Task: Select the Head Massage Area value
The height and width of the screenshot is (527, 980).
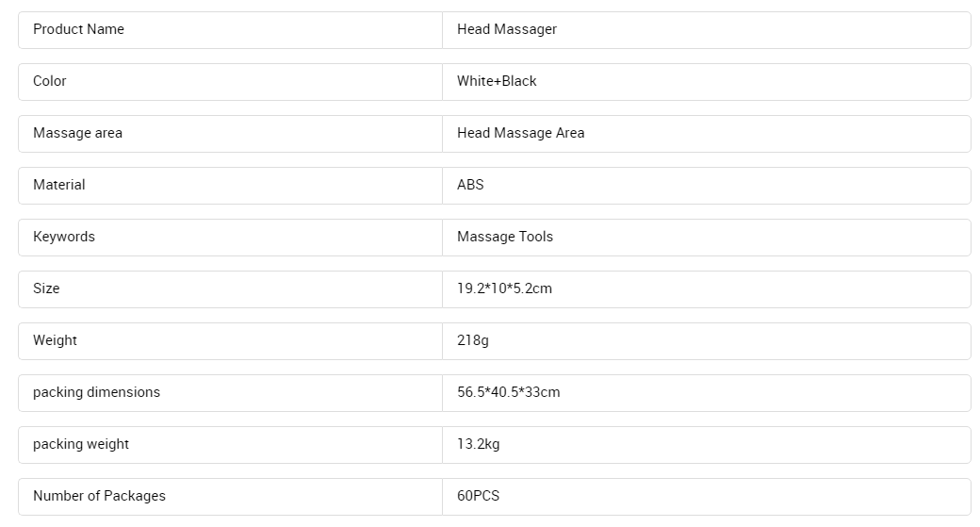Action: click(x=520, y=133)
